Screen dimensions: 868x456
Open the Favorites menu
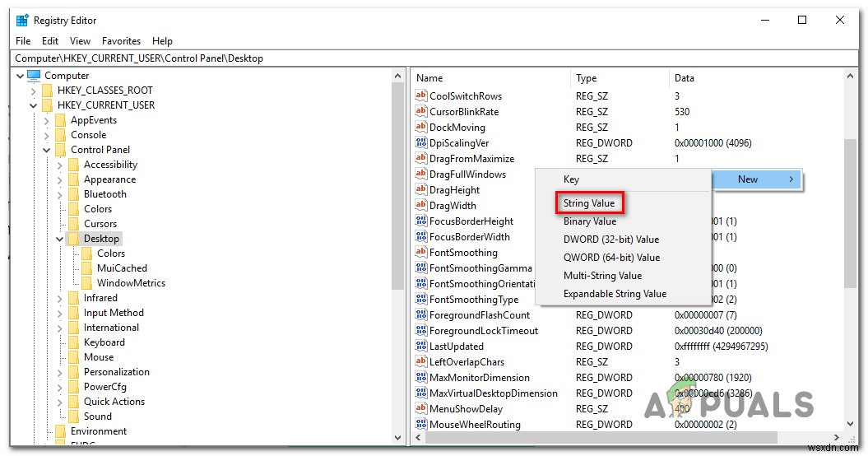(121, 41)
